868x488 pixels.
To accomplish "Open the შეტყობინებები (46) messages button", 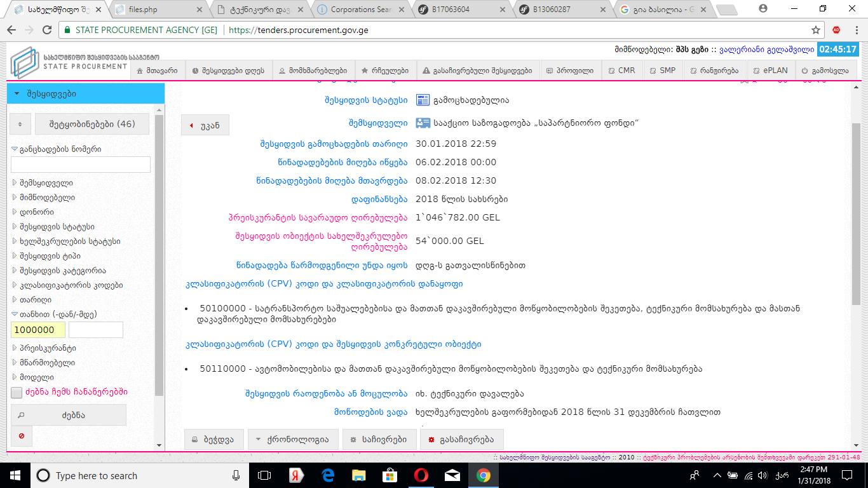I will click(92, 124).
